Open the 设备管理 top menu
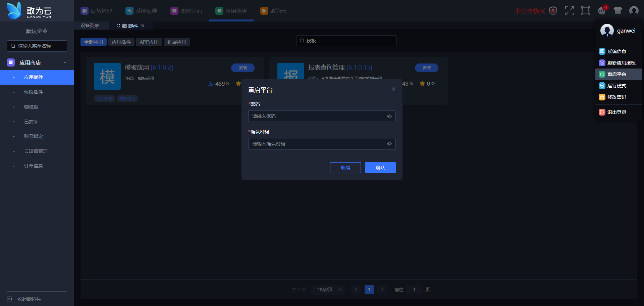The image size is (644, 306). pyautogui.click(x=96, y=11)
